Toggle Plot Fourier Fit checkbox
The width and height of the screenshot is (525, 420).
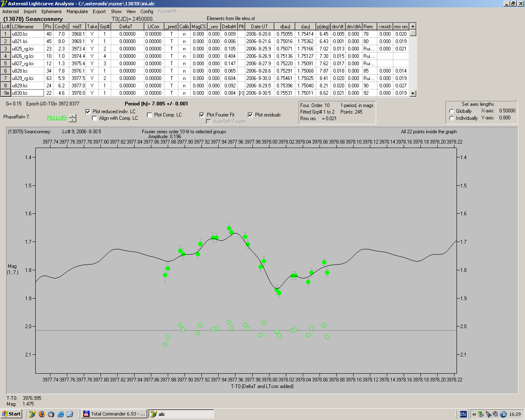pos(202,115)
